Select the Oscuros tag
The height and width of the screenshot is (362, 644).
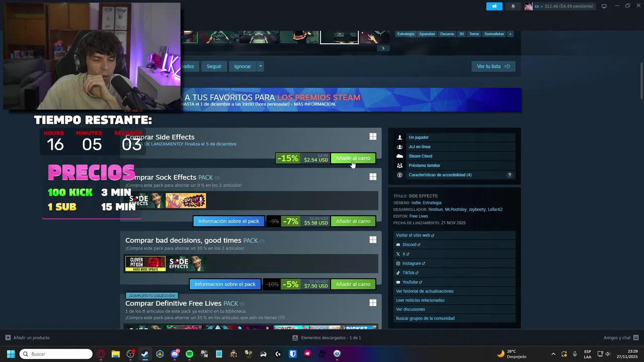447,34
